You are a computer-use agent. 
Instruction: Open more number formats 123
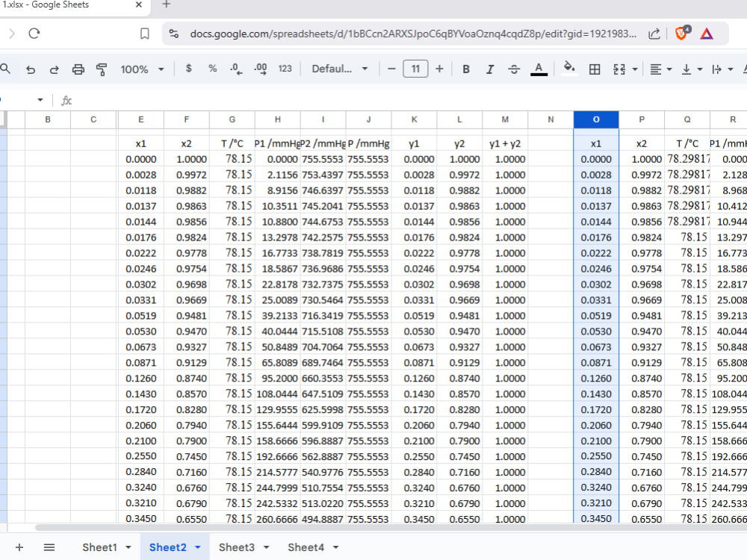point(285,69)
